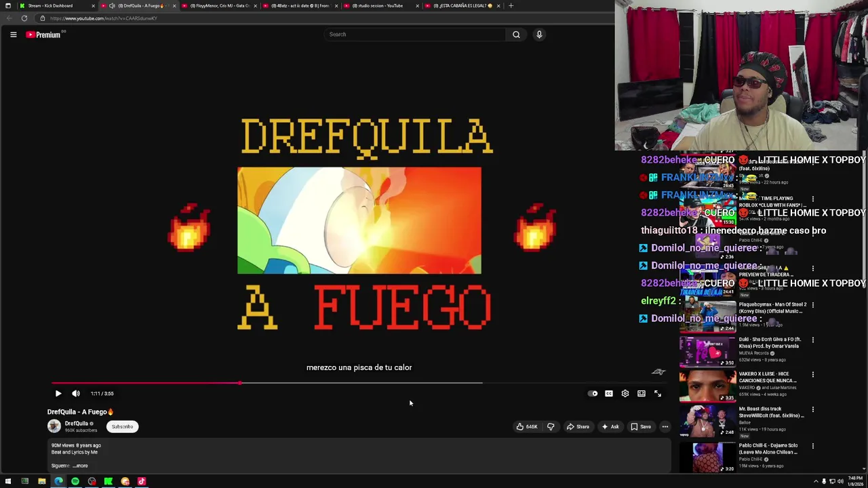868x488 pixels.
Task: Go to the YouTube Premium home logo
Action: tap(43, 35)
